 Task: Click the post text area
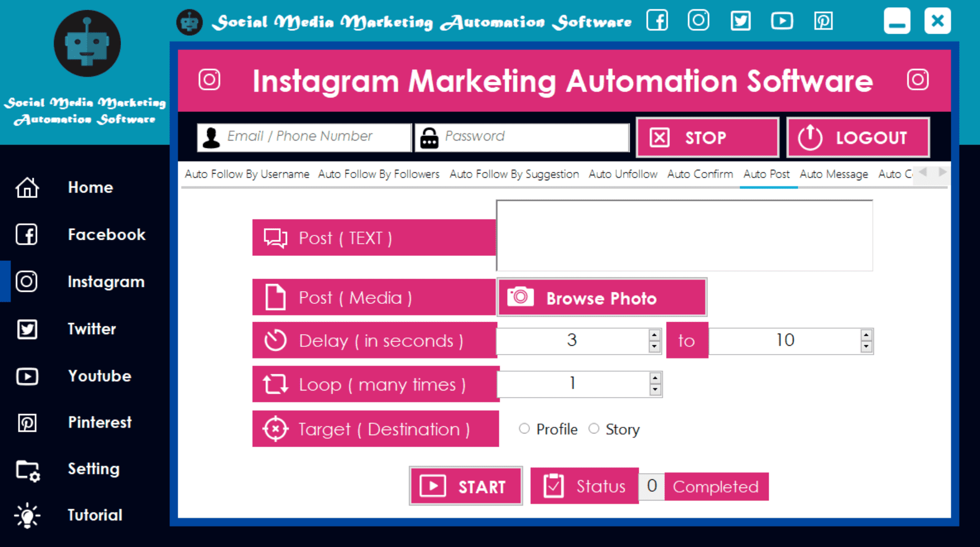684,236
